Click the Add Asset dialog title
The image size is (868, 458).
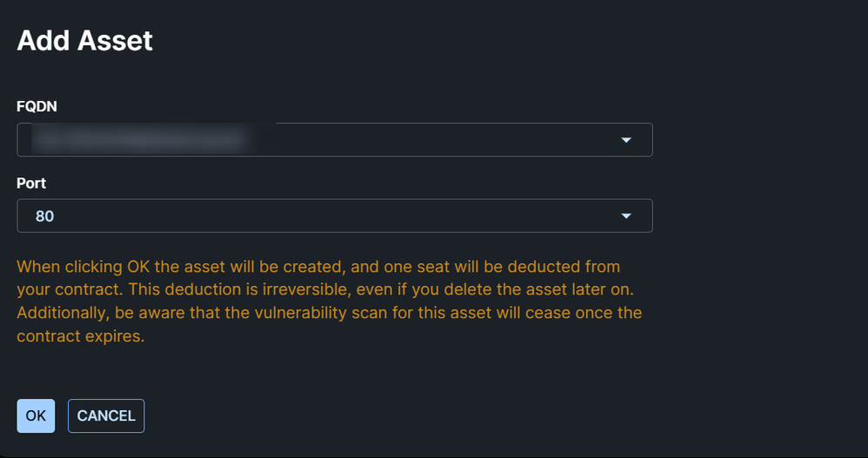pos(85,41)
